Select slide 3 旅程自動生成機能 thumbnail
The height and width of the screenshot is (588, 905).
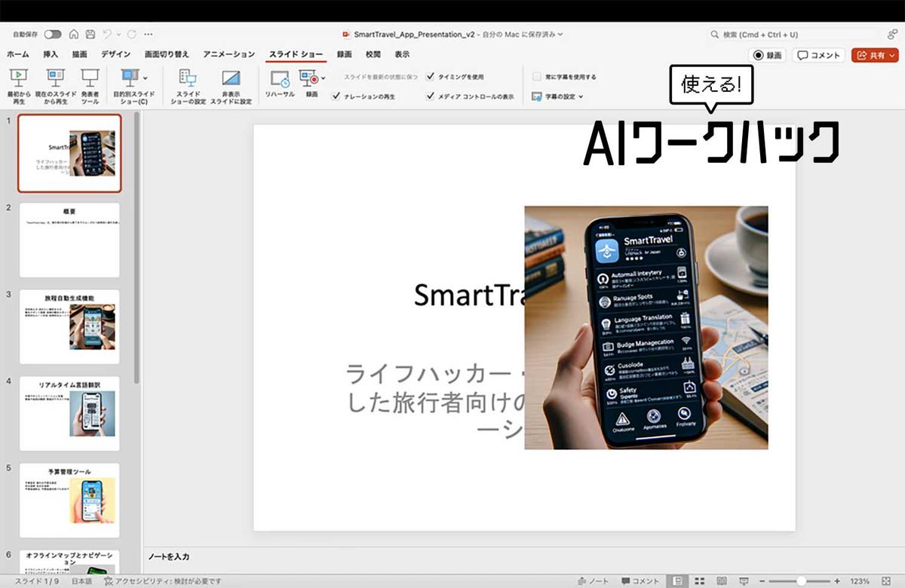click(x=69, y=326)
